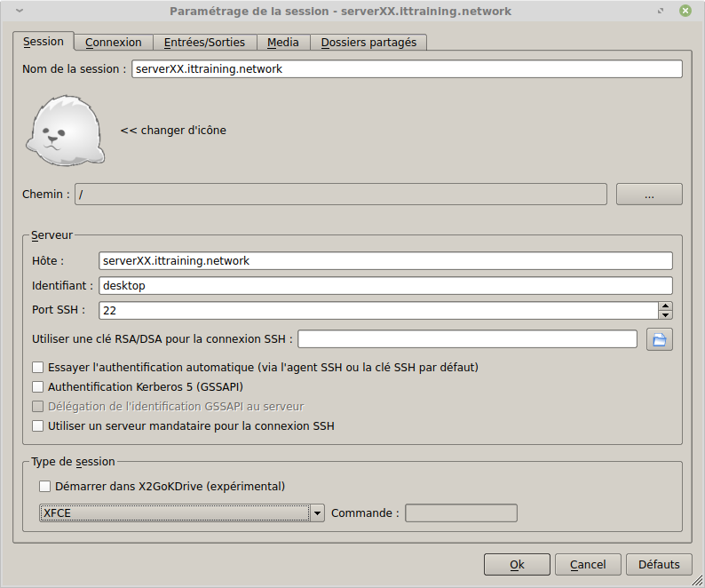The image size is (705, 588).
Task: Increase the SSH port value
Action: (665, 306)
